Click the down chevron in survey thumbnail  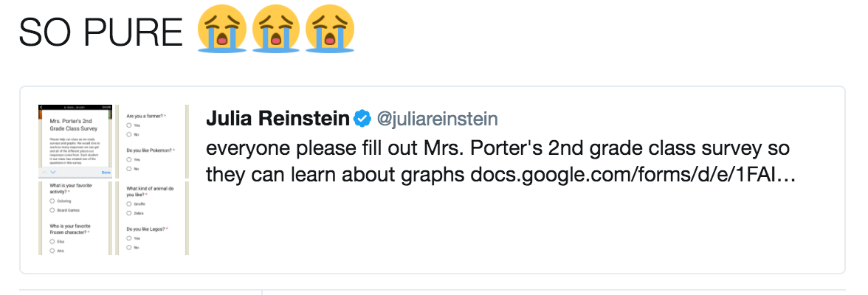click(x=53, y=173)
